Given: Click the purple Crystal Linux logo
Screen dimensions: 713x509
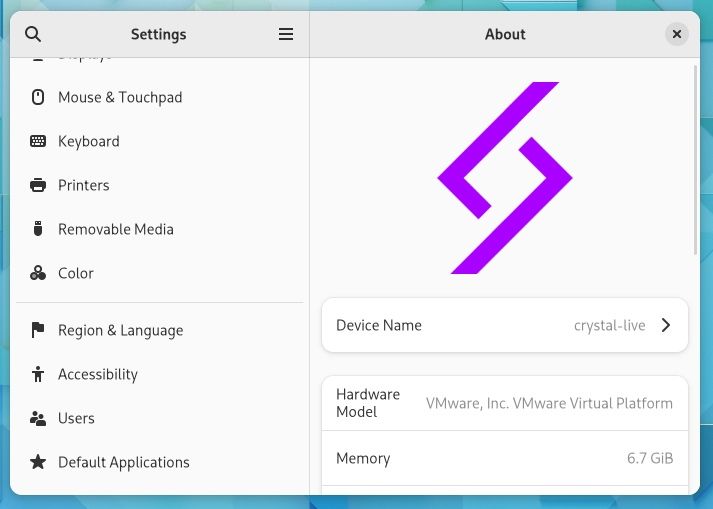Looking at the screenshot, I should click(505, 178).
